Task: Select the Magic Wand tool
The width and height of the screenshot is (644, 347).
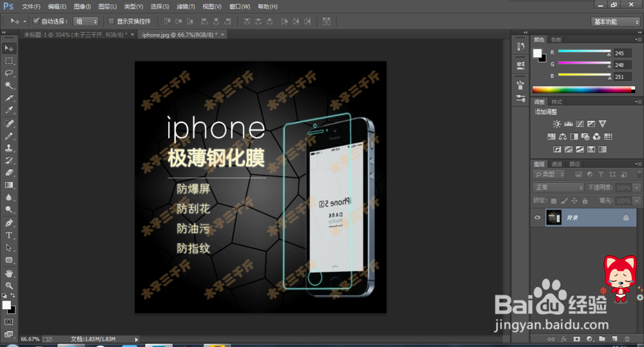Action: [x=8, y=86]
